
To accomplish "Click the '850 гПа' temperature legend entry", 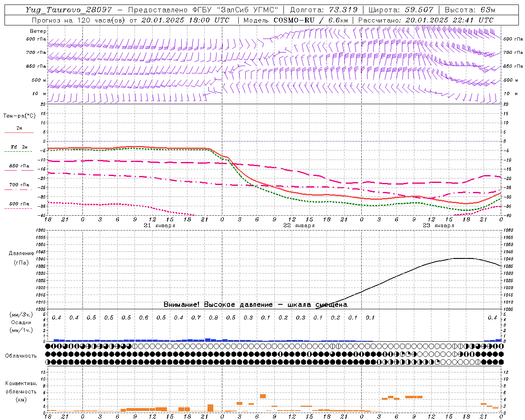I will 19,166.
